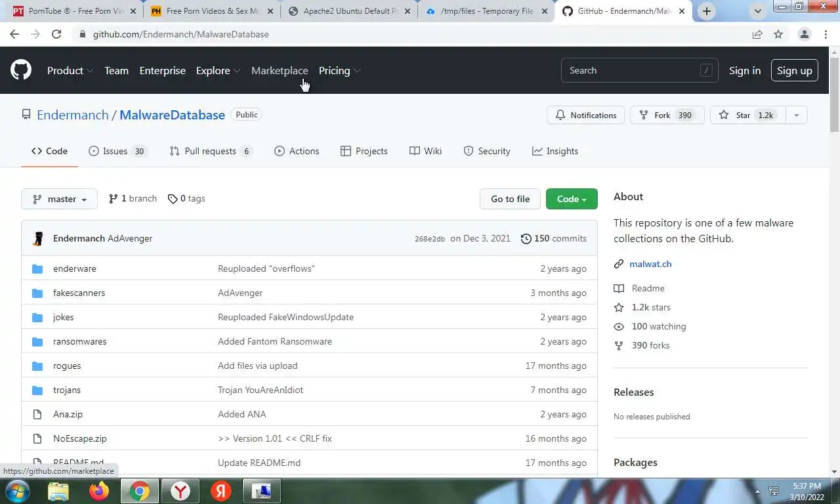Click the Ana.zip file icon
Image resolution: width=840 pixels, height=504 pixels.
click(x=37, y=414)
